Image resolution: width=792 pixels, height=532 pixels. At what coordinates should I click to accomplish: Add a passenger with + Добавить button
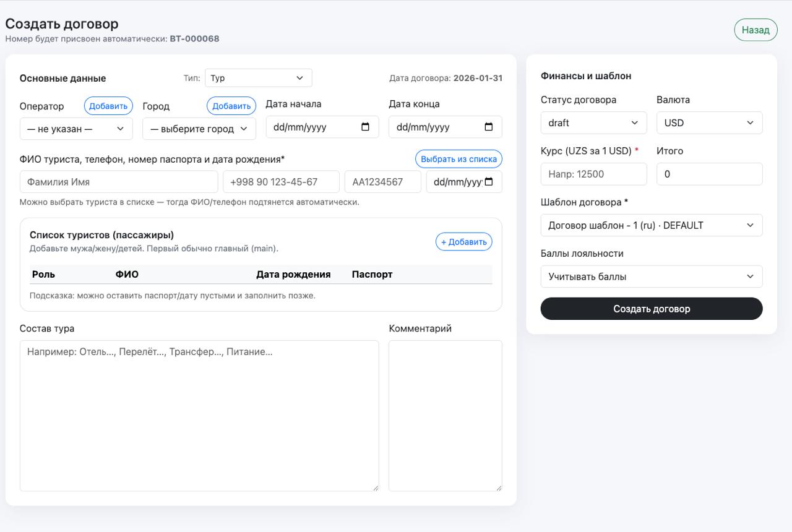click(463, 242)
